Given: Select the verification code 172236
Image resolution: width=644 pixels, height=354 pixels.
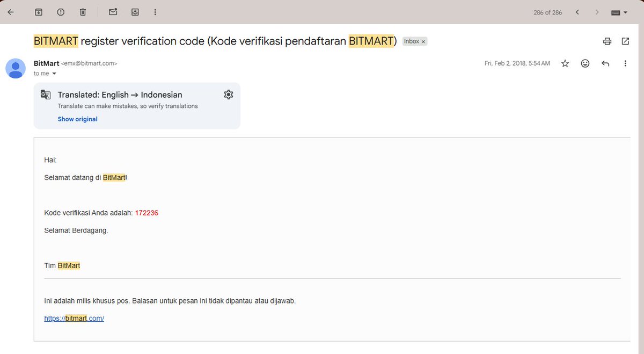Looking at the screenshot, I should [x=147, y=213].
